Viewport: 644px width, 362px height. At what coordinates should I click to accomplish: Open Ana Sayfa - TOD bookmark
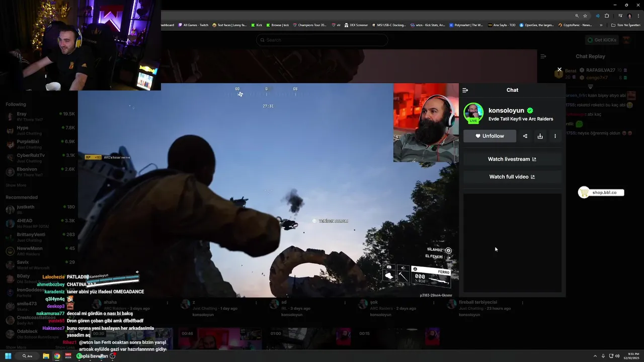502,25
